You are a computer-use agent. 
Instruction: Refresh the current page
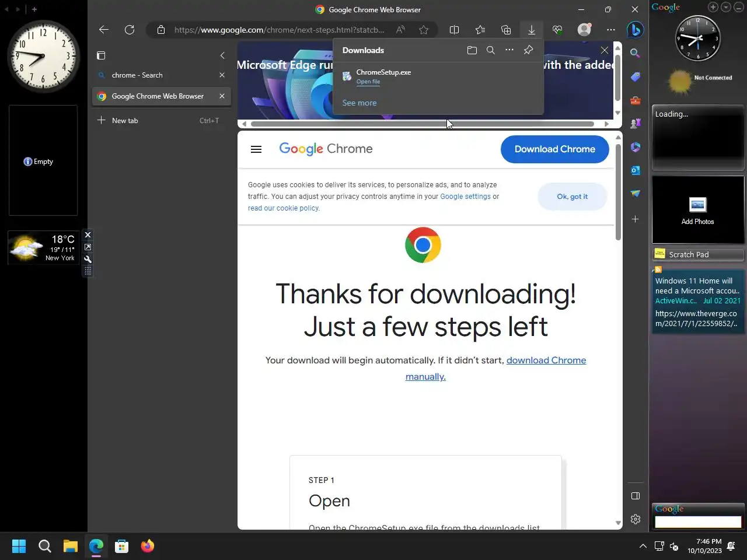click(130, 30)
